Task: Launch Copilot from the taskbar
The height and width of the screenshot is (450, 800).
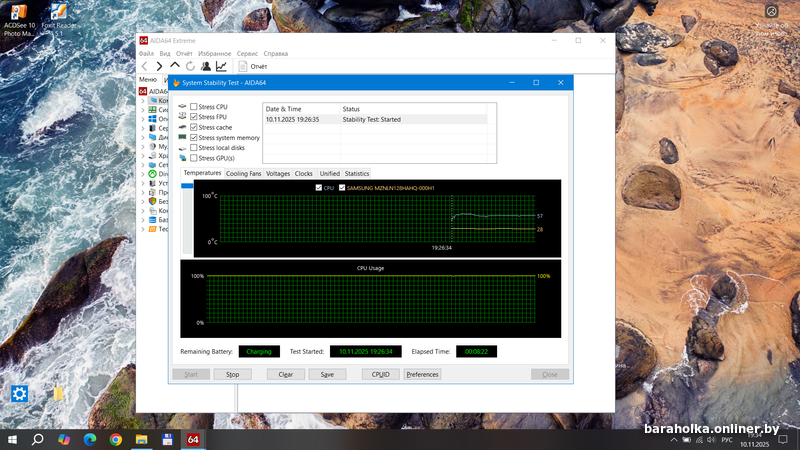Action: tap(64, 439)
